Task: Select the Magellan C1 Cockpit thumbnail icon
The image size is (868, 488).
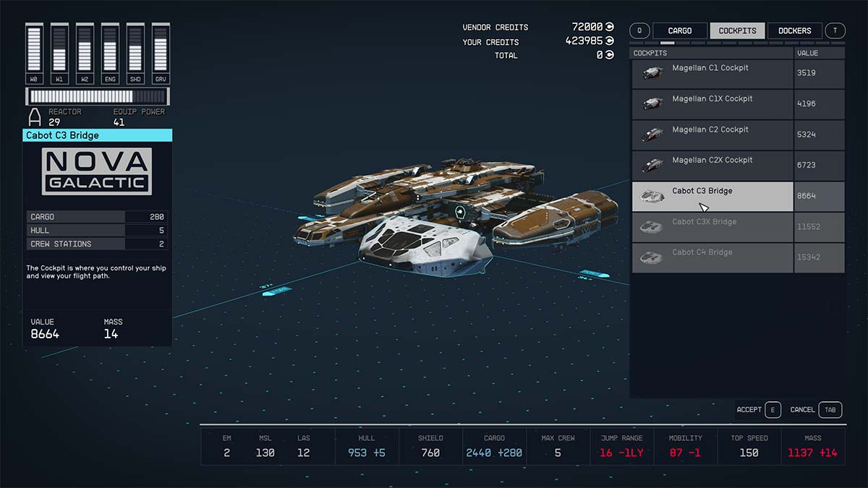Action: click(x=655, y=72)
